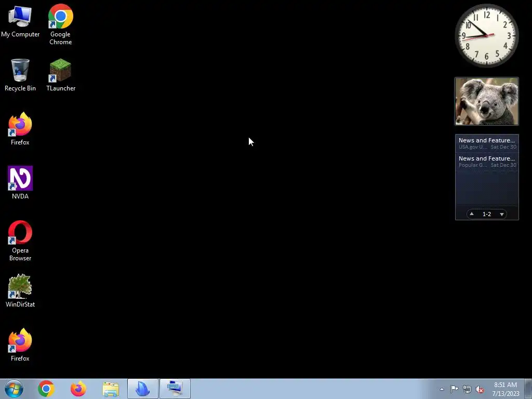This screenshot has height=399, width=532.
Task: Switch to the blue shark-fin taskbar app
Action: tap(142, 389)
